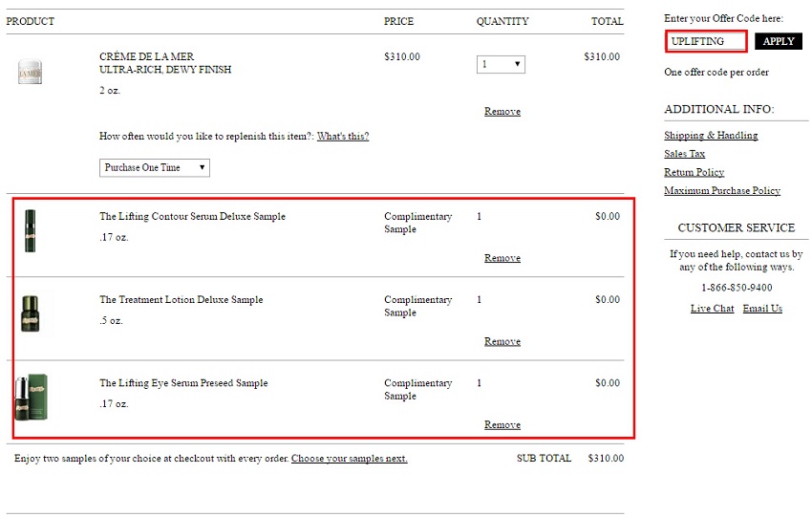Open Maximum Purchase Policy link
This screenshot has width=812, height=517.
click(722, 190)
